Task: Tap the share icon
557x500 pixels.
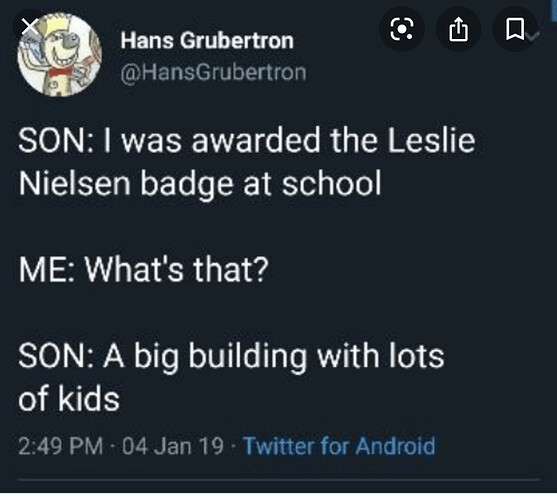Action: 458,29
